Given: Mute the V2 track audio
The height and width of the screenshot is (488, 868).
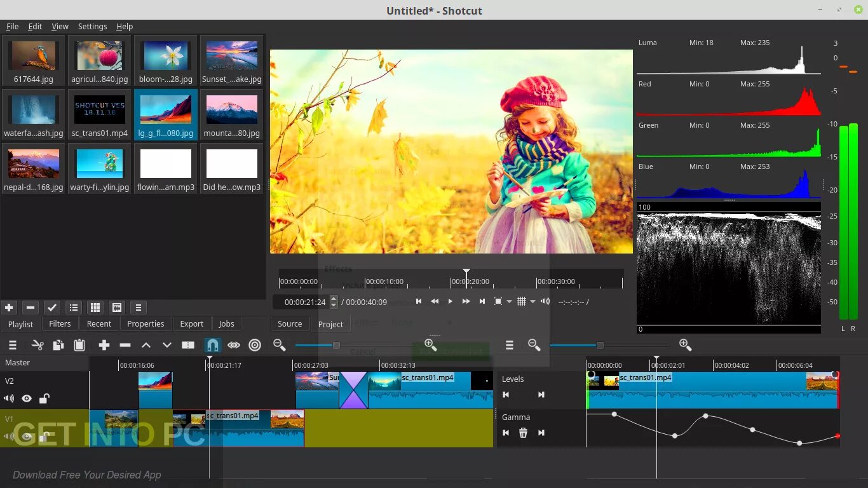Looking at the screenshot, I should click(9, 398).
